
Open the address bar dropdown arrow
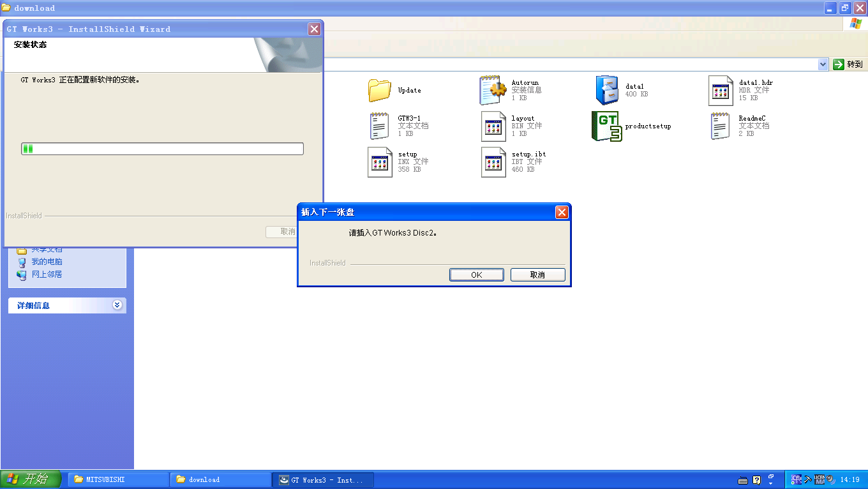(x=823, y=64)
